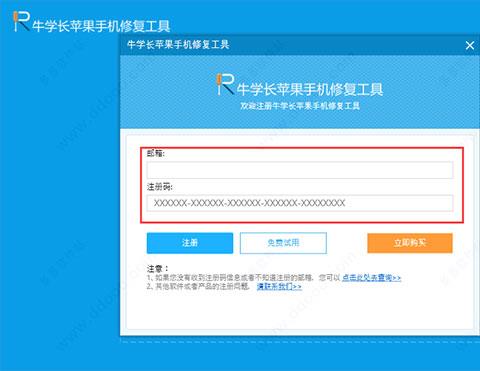Screen dimensions: 480x371
Task: Choose the 免费试用 free trial button
Action: tap(283, 243)
